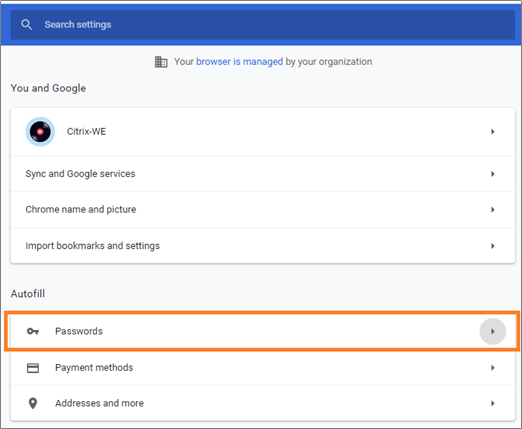Click the Payment methods credit card icon

tap(33, 368)
